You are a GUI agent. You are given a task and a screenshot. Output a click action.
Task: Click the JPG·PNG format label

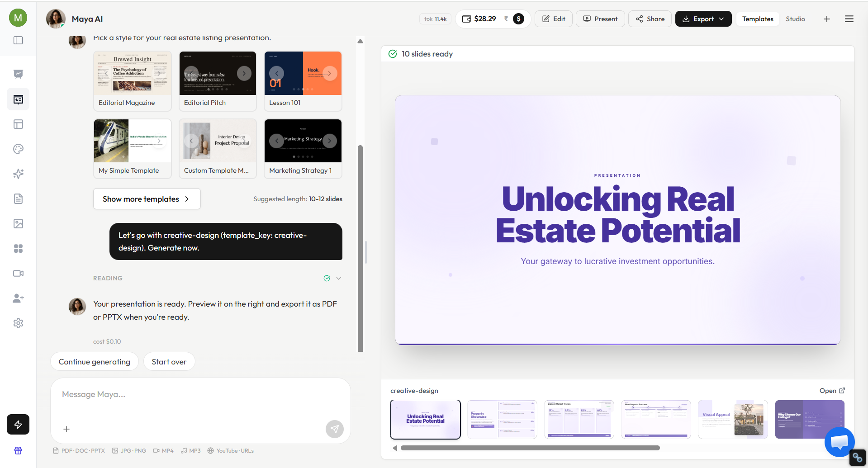129,451
